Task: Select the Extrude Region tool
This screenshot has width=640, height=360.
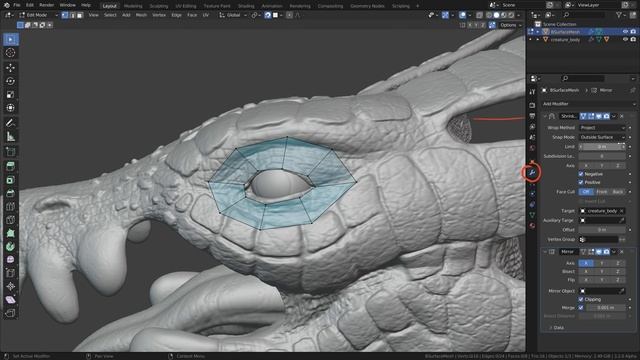Action: tap(11, 167)
